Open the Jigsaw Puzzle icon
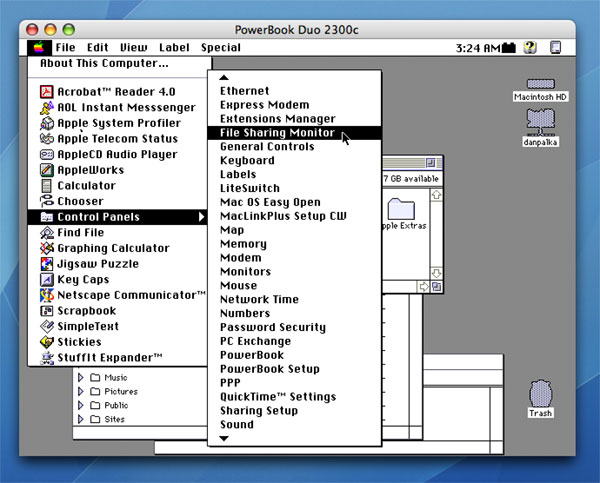600x483 pixels. pyautogui.click(x=47, y=264)
